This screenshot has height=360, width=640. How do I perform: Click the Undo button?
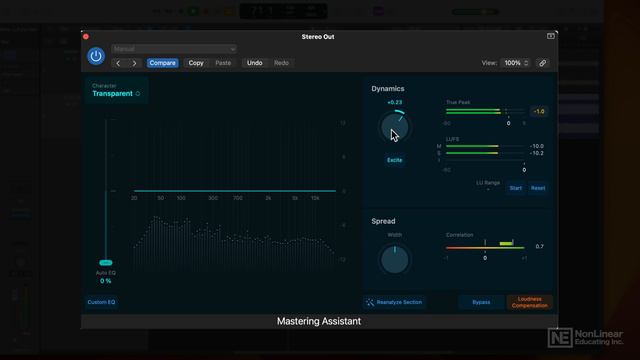tap(254, 63)
